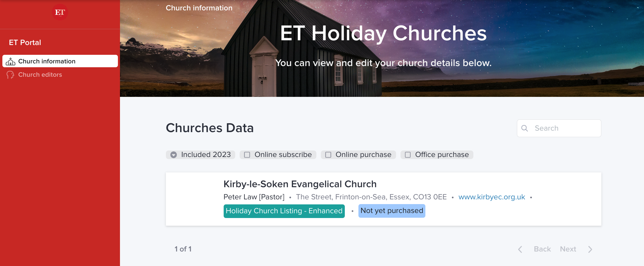This screenshot has width=644, height=266.
Task: Open Church editors in the sidebar
Action: tap(40, 75)
